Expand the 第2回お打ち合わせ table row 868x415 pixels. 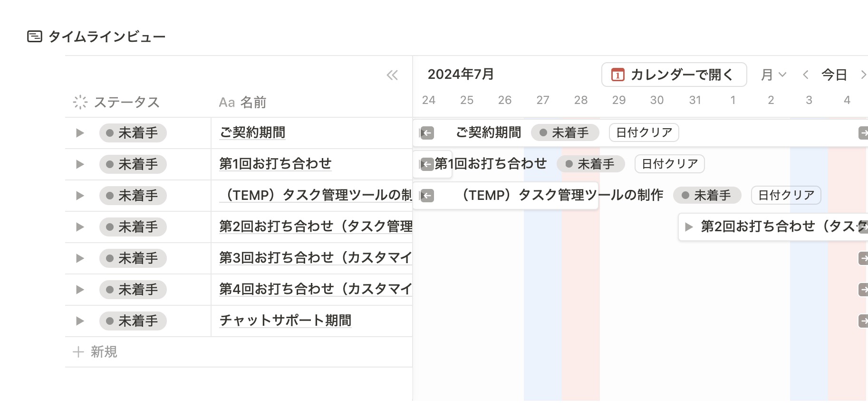click(80, 227)
